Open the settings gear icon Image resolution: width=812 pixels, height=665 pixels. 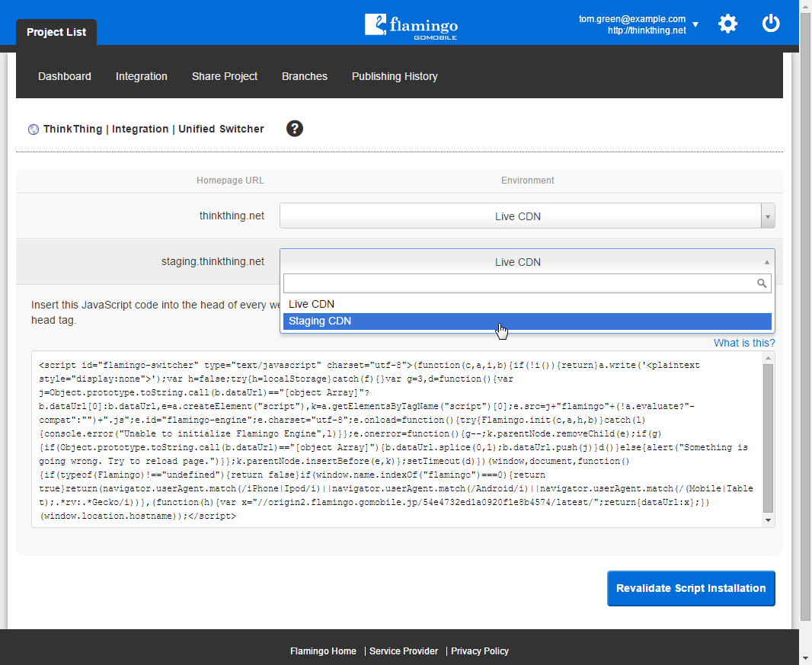pyautogui.click(x=727, y=24)
